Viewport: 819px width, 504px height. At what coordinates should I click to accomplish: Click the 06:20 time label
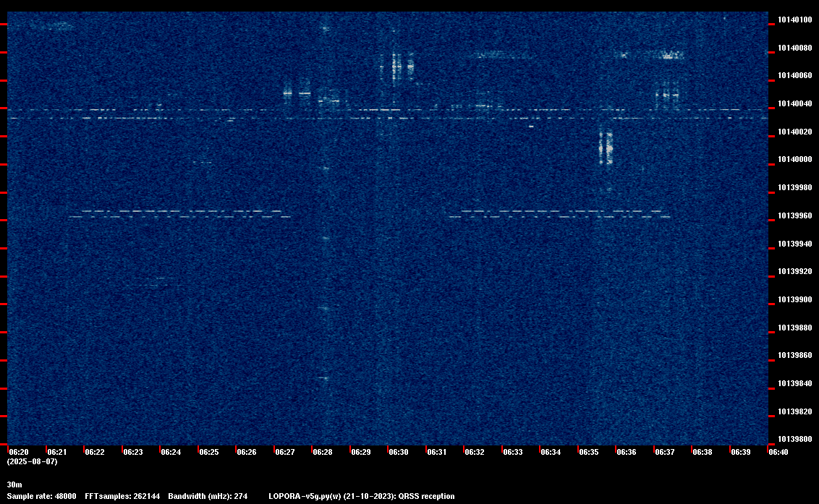coord(19,452)
